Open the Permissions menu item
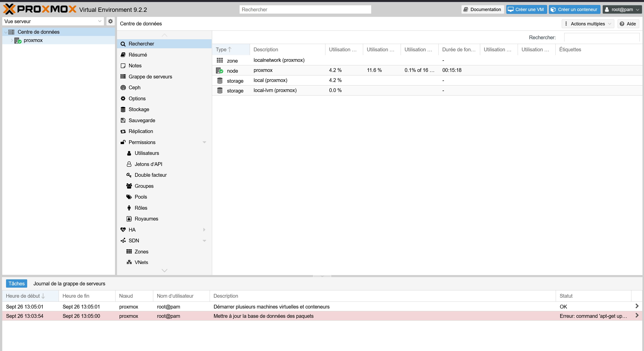 (164, 142)
